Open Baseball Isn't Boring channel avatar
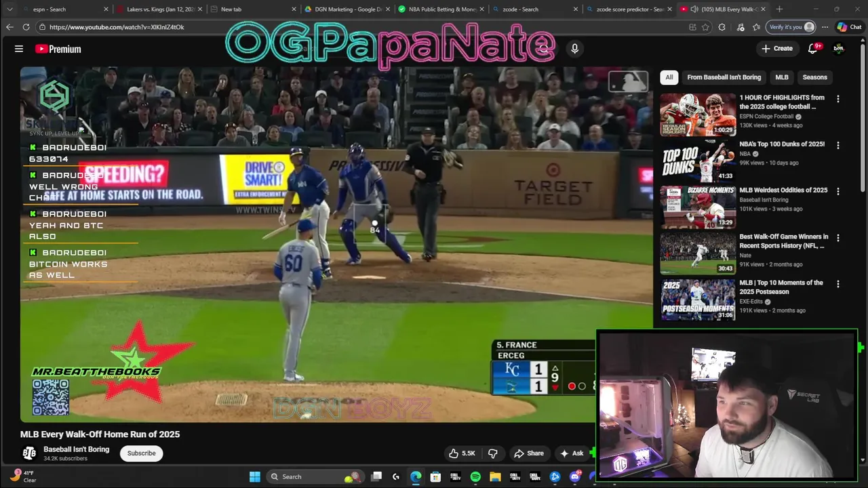The height and width of the screenshot is (488, 868). [29, 453]
